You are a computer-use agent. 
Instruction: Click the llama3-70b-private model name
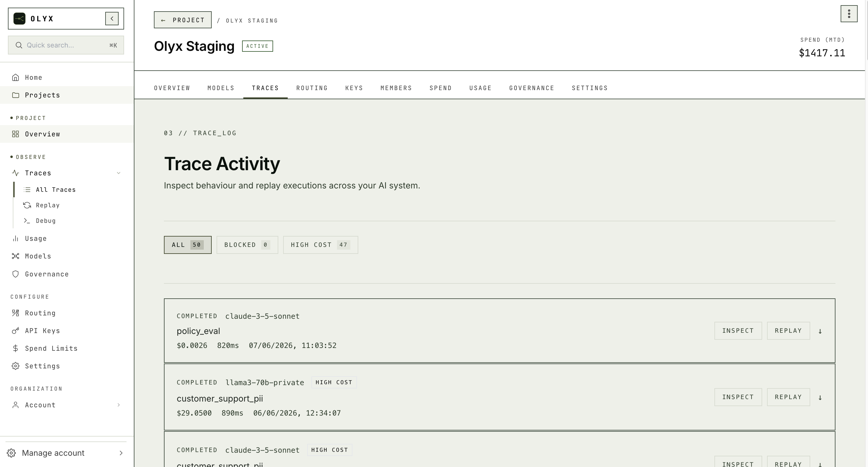point(265,383)
